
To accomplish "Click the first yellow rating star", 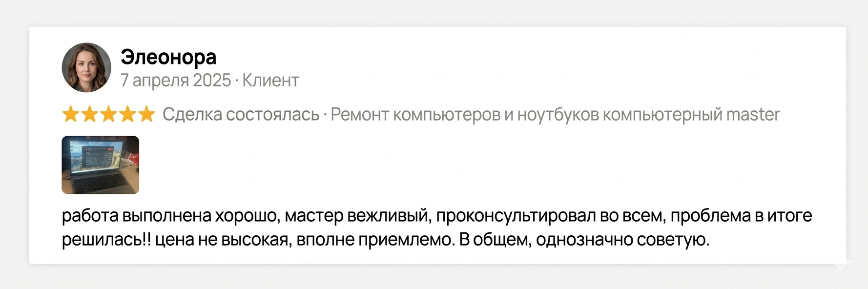I will point(71,114).
